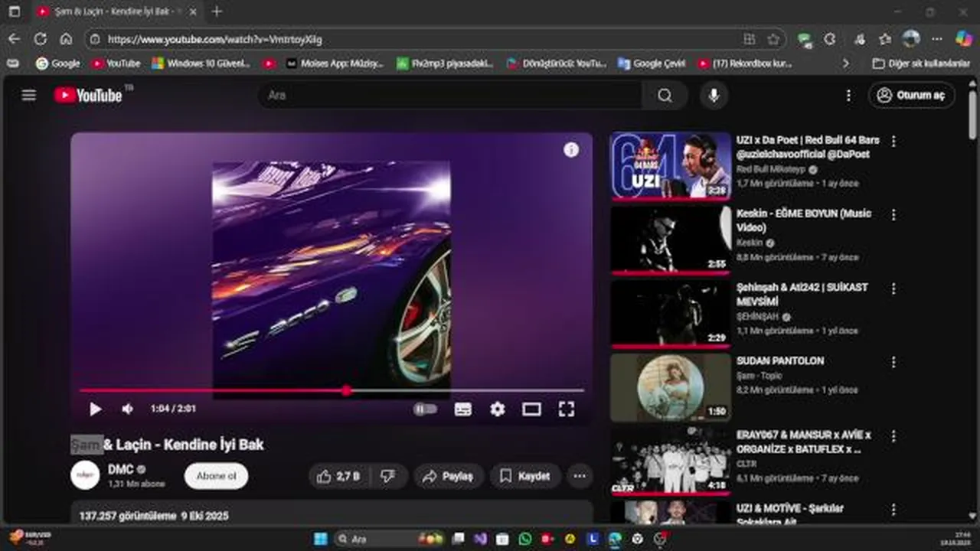Open UZI x Da Poet Red Bull thumbnail
The image size is (980, 551).
pyautogui.click(x=671, y=166)
